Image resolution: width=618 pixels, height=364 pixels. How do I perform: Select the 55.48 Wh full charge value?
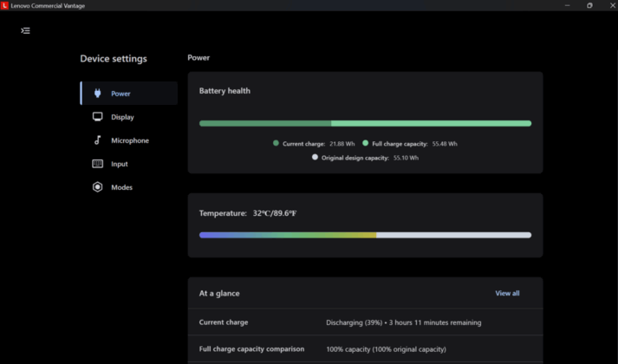click(445, 144)
